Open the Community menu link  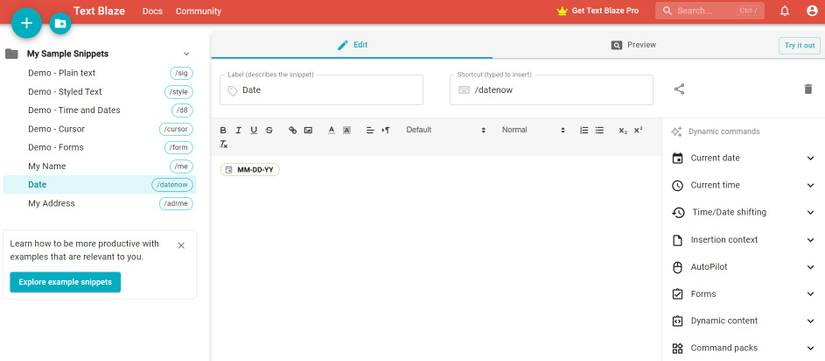click(198, 11)
